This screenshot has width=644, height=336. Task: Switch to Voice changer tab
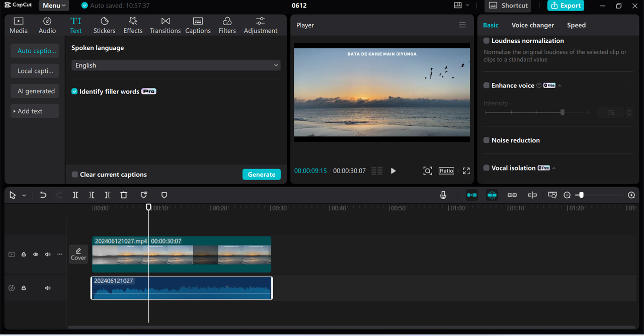pyautogui.click(x=533, y=25)
